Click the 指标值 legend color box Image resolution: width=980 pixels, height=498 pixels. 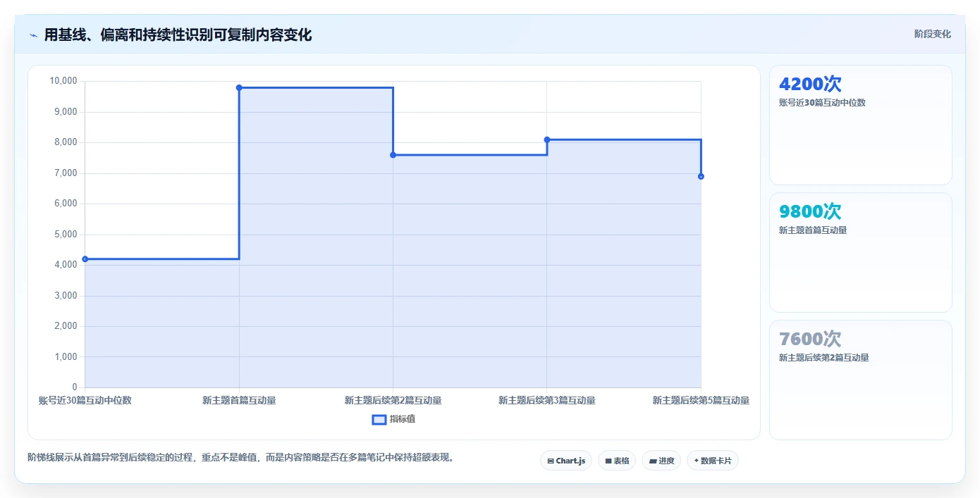click(x=379, y=419)
